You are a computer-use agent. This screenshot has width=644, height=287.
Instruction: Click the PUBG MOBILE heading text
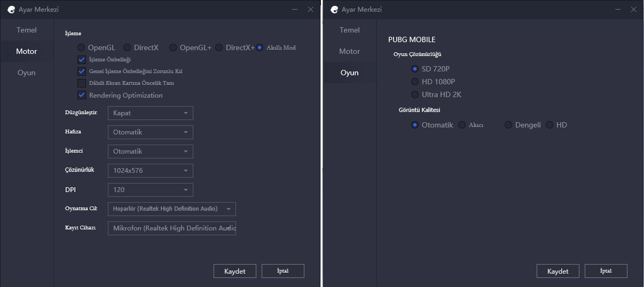(412, 39)
